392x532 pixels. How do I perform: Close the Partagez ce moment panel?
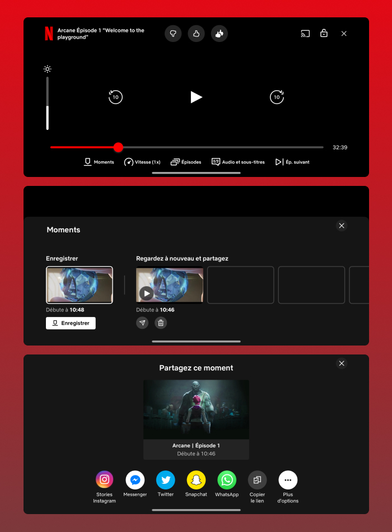point(342,363)
